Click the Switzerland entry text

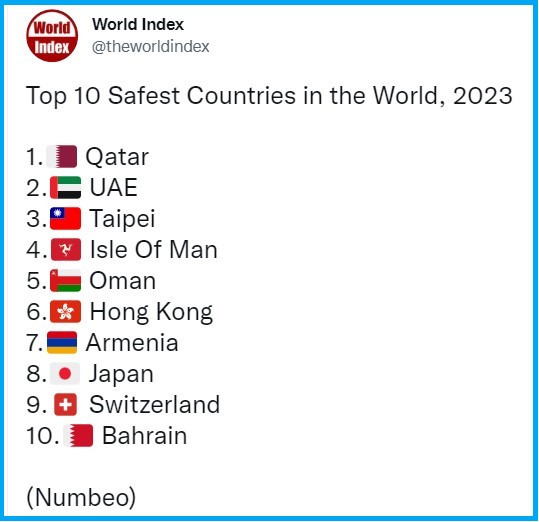point(154,404)
